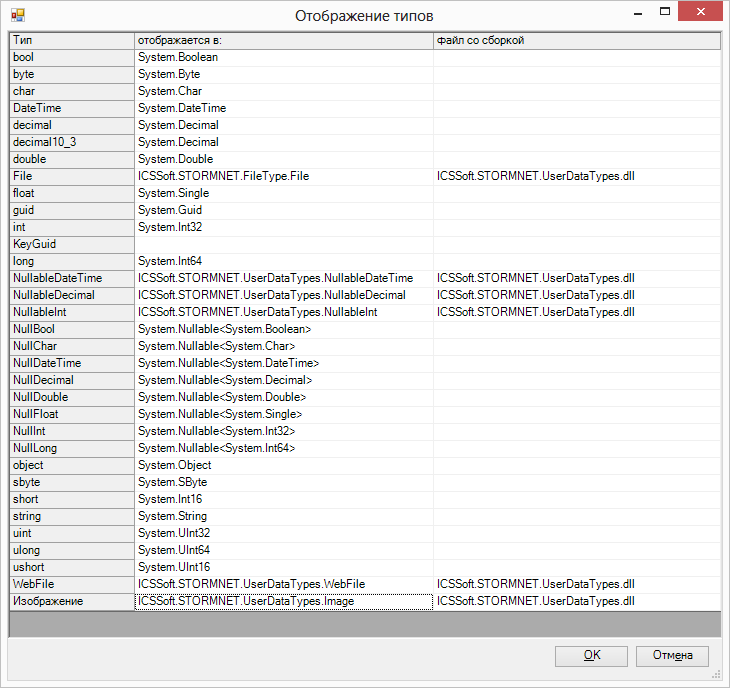Select the 'ulong' type cell

click(72, 550)
